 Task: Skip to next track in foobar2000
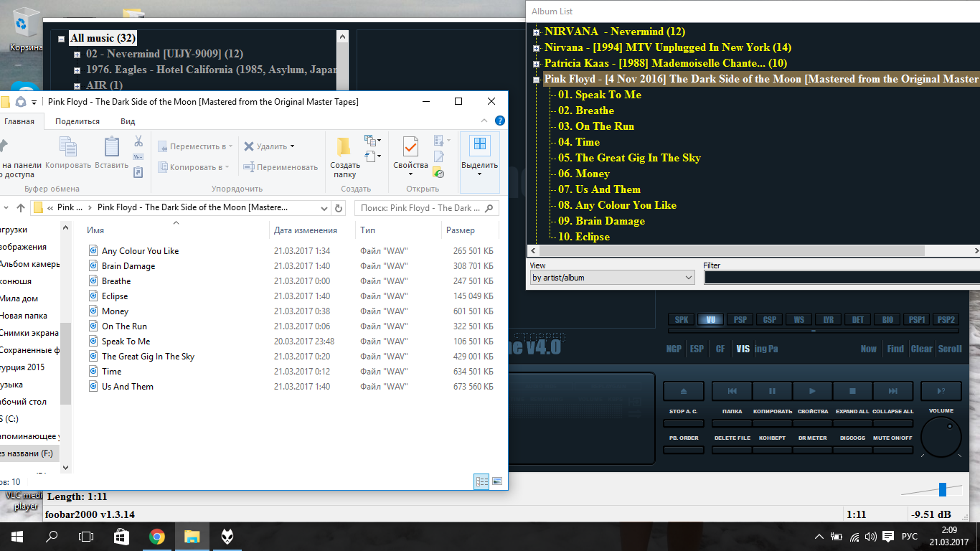[892, 391]
